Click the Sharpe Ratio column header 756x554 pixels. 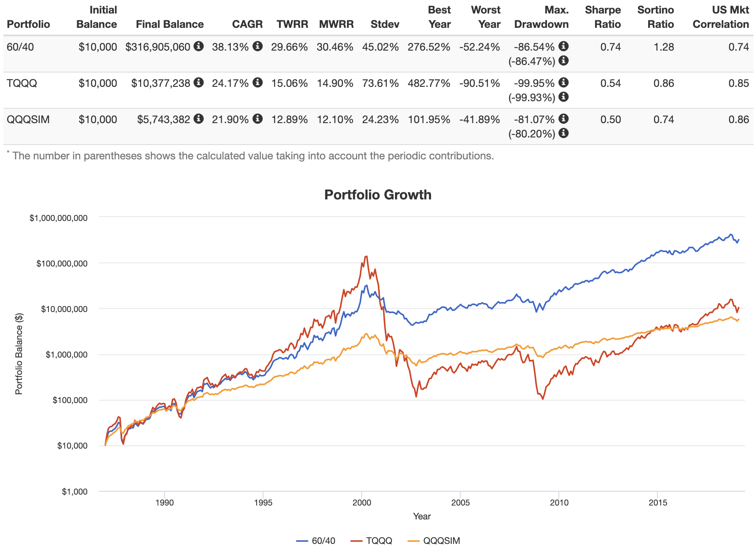[603, 17]
